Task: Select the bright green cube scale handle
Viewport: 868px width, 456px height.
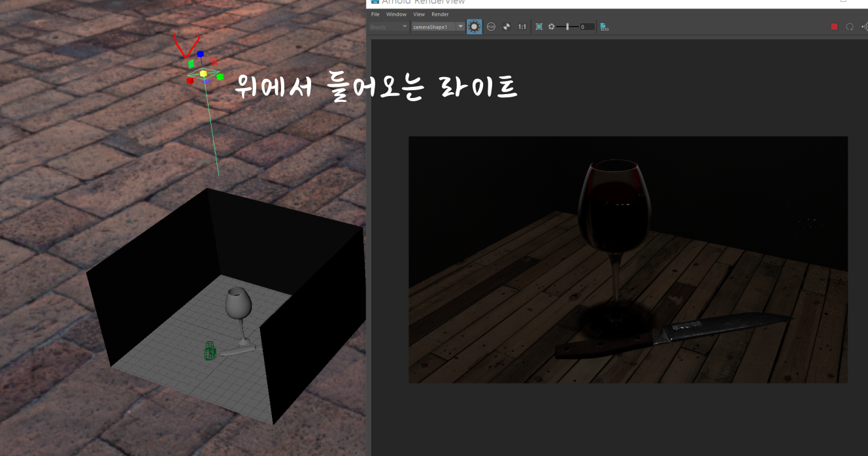Action: pyautogui.click(x=220, y=77)
